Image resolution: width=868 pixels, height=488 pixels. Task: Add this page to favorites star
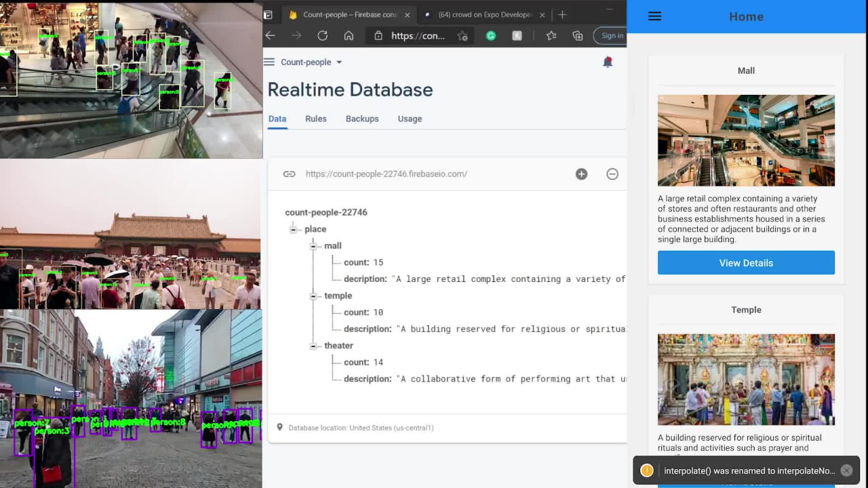pyautogui.click(x=462, y=36)
